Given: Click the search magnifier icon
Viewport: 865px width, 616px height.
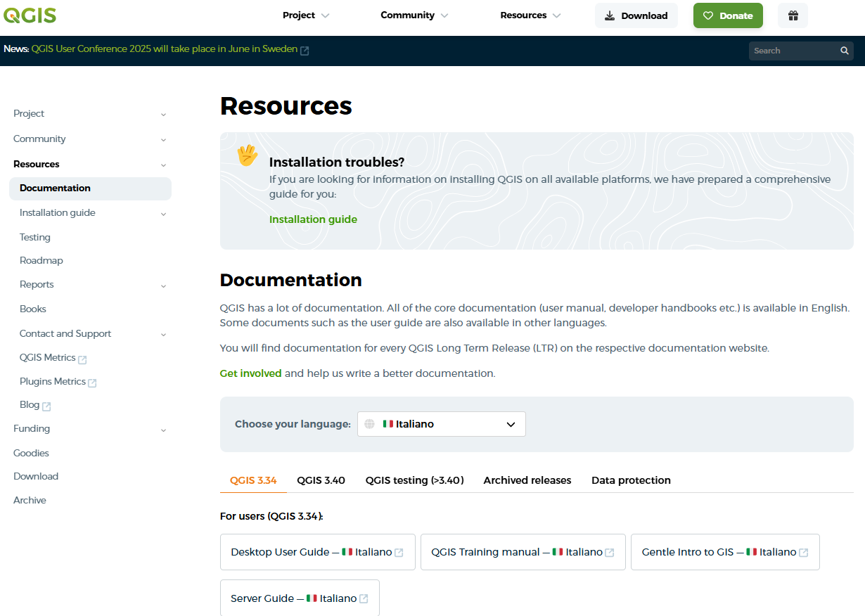Looking at the screenshot, I should (x=844, y=51).
